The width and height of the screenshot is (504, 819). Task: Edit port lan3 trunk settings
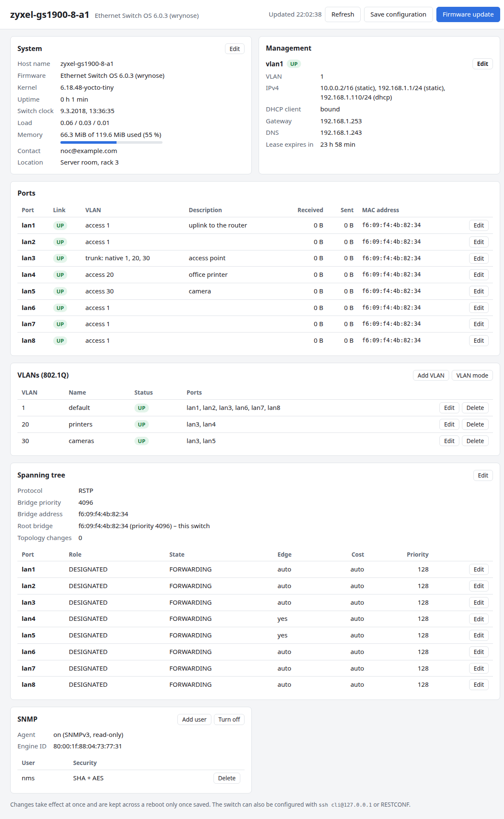[478, 259]
